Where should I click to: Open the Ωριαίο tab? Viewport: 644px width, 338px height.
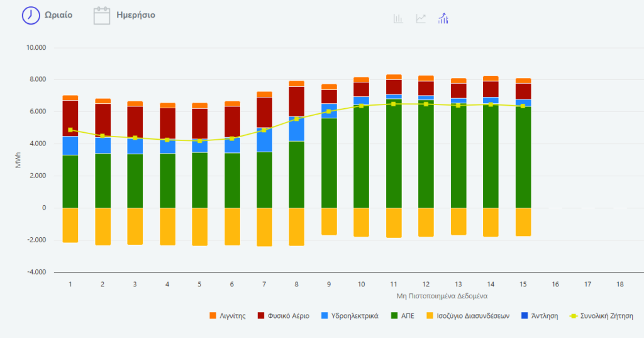click(58, 15)
